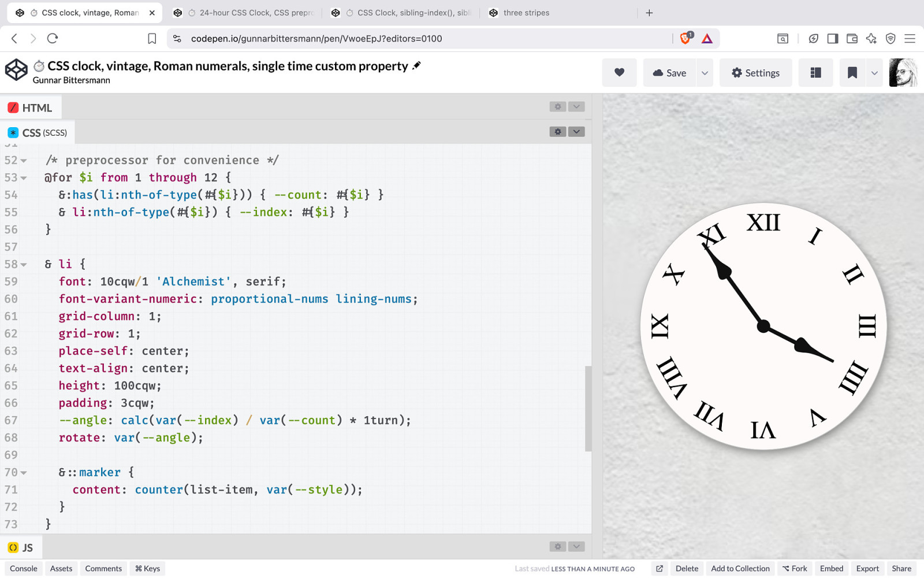Image resolution: width=924 pixels, height=578 pixels.
Task: Open the pen Settings button
Action: 755,73
